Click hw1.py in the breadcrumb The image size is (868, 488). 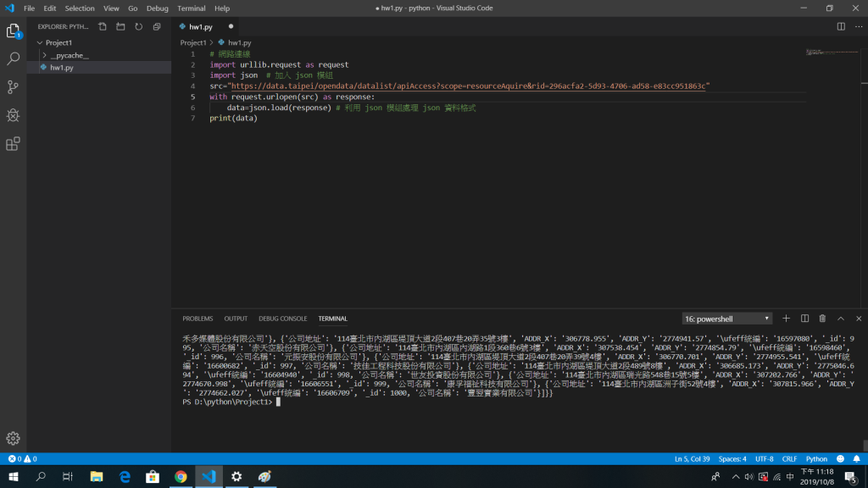click(x=240, y=42)
